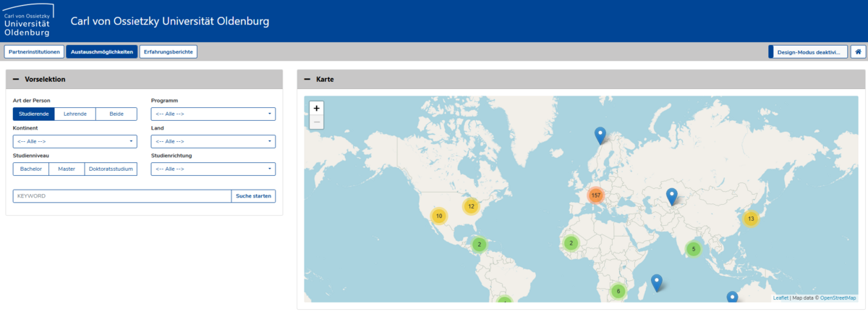Toggle the Doktoratsstudium study level
This screenshot has height=312, width=868.
[x=111, y=169]
